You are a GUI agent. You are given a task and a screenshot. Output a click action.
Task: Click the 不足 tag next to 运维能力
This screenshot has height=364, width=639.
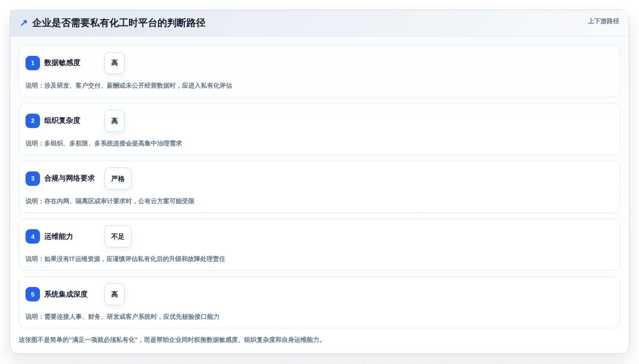coord(118,236)
